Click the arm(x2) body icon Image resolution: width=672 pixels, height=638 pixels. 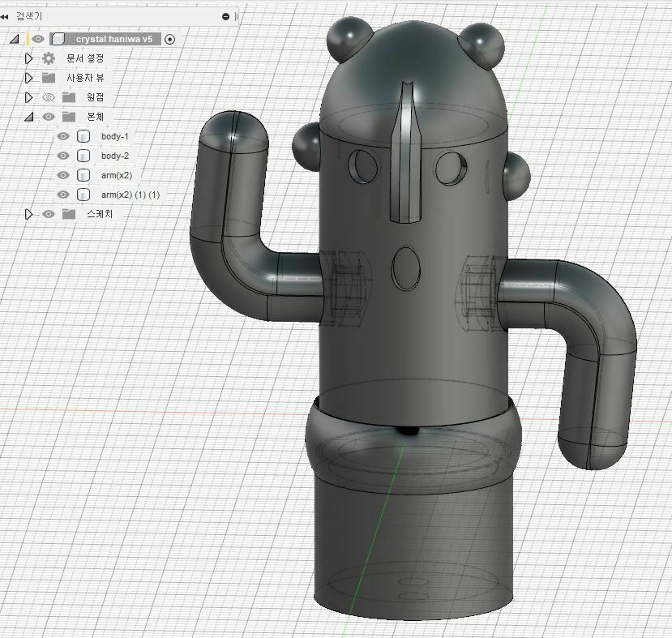[x=83, y=174]
